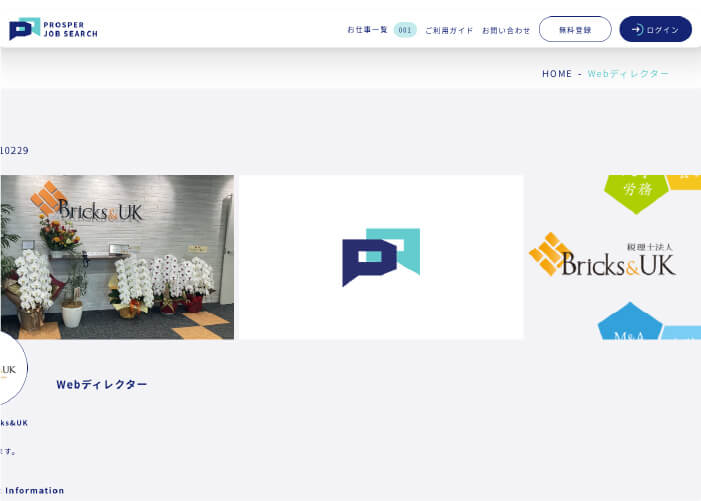Select the Webディレクター breadcrumb text

[628, 74]
